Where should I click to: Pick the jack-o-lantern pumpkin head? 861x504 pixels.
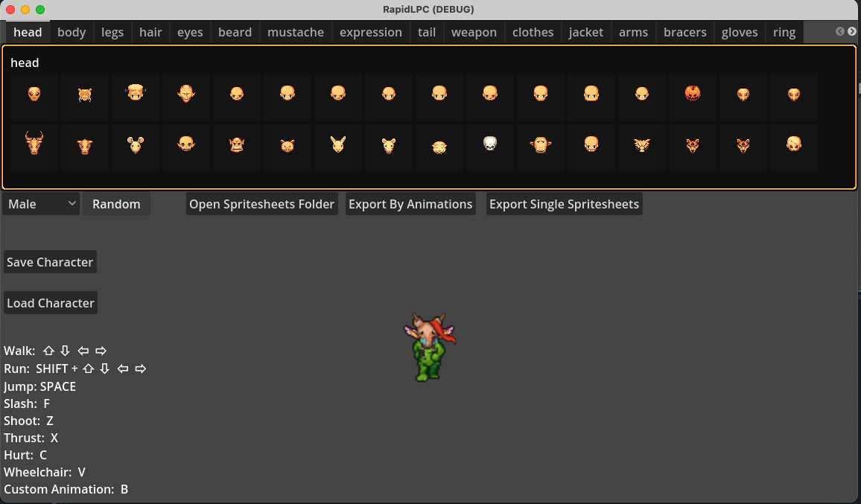click(x=693, y=95)
